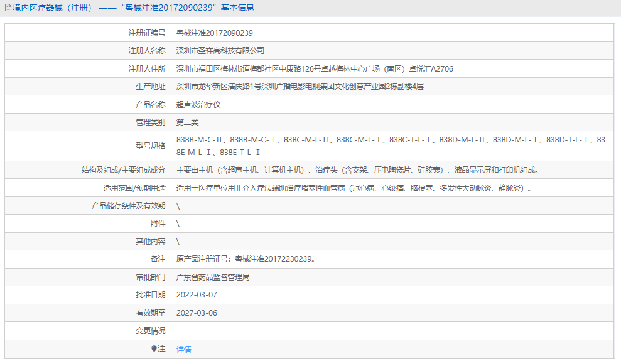
Task: Click the 有效期至 label
Action: tap(151, 313)
